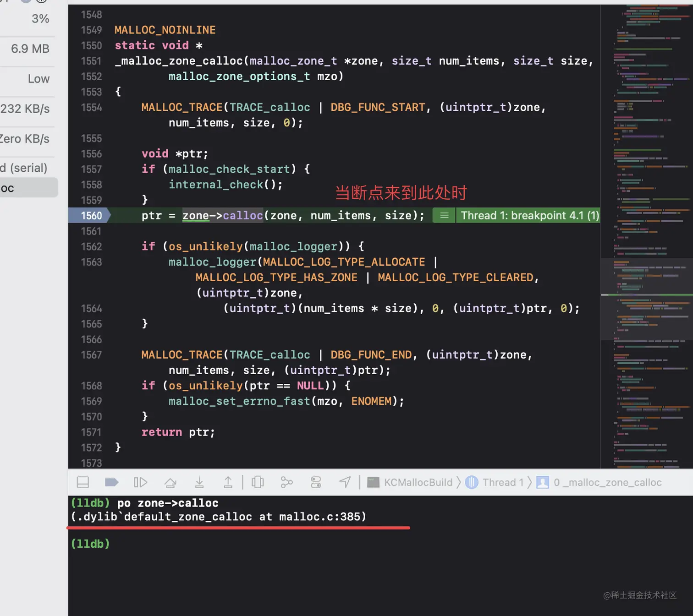The image size is (693, 616).
Task: Click the code minimap viewport highlight
Action: click(x=647, y=299)
